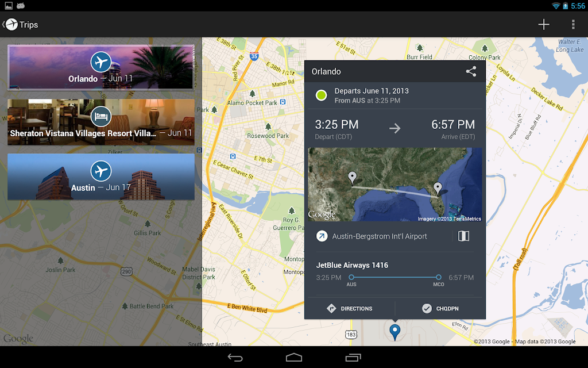Open the Android debug notification icon
Image resolution: width=588 pixels, height=368 pixels.
[21, 6]
